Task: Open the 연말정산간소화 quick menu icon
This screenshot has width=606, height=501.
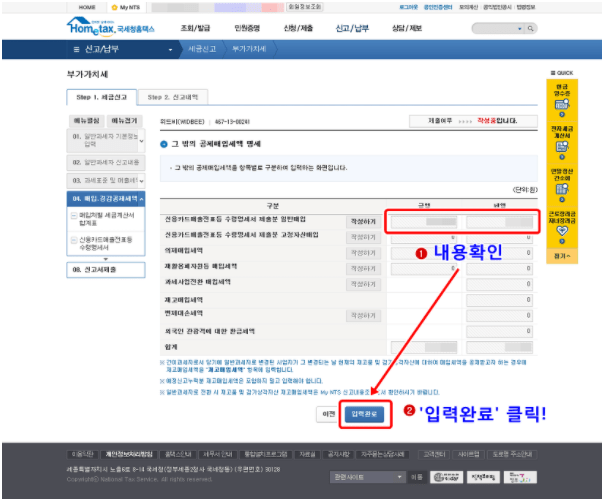Action: pyautogui.click(x=562, y=189)
